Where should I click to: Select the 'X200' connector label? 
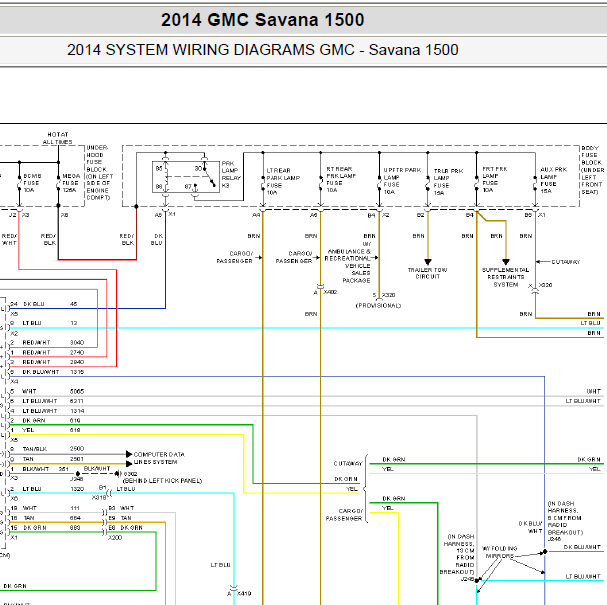tap(115, 538)
